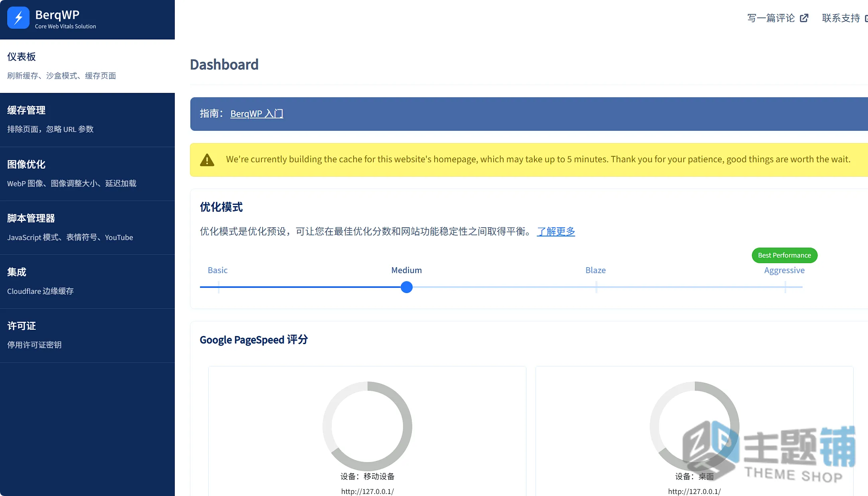Screen dimensions: 868x496
Task: Click the 设备: 移动设备 label
Action: pos(367,476)
